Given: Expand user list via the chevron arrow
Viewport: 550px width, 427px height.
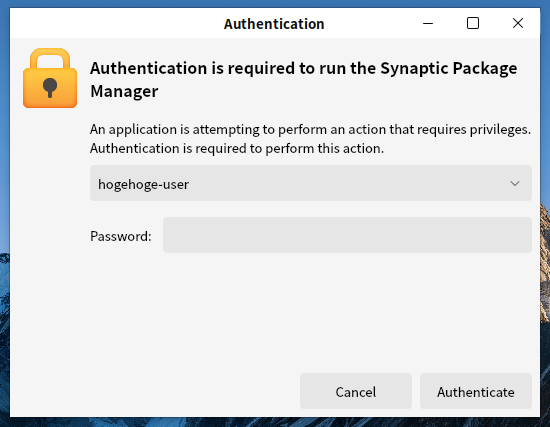Looking at the screenshot, I should tap(515, 184).
